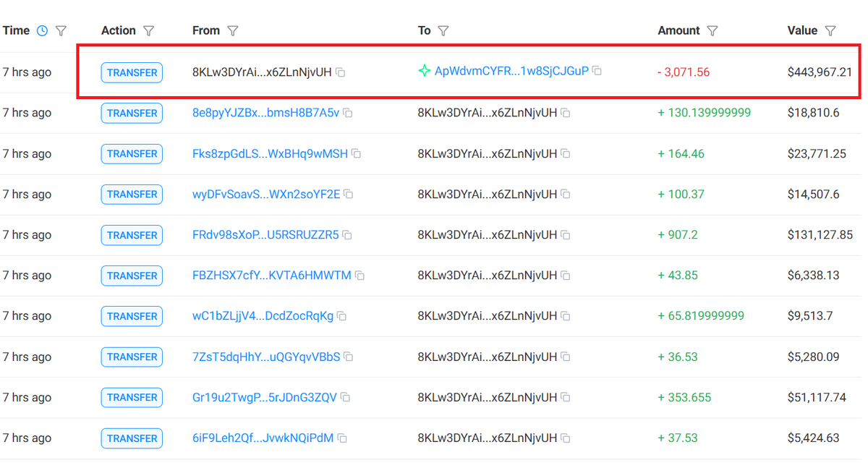Open sender address wyDFvSoavS...WXn2soYF2E
The height and width of the screenshot is (468, 868).
pyautogui.click(x=266, y=195)
